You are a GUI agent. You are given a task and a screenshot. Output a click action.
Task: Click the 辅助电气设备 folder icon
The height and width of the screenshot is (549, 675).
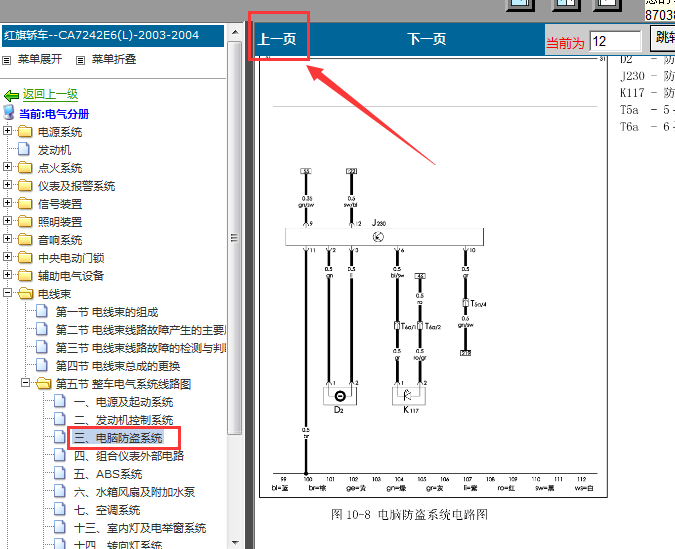click(x=25, y=276)
